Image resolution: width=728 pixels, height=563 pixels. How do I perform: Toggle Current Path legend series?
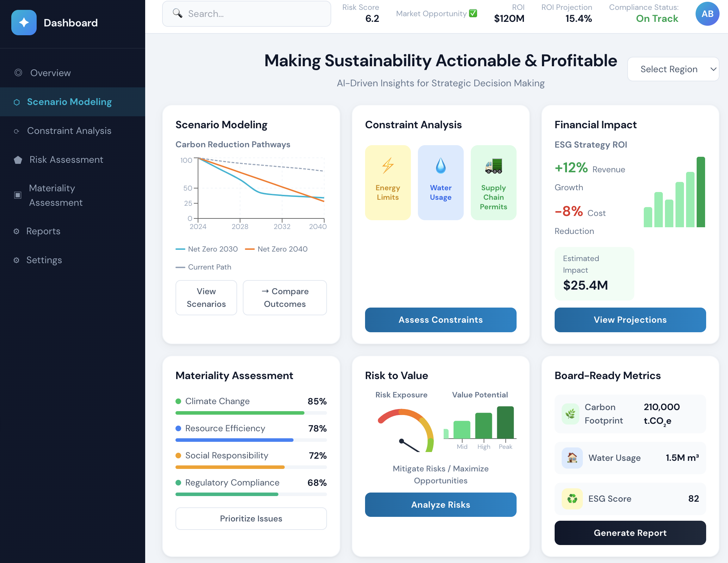click(x=203, y=267)
